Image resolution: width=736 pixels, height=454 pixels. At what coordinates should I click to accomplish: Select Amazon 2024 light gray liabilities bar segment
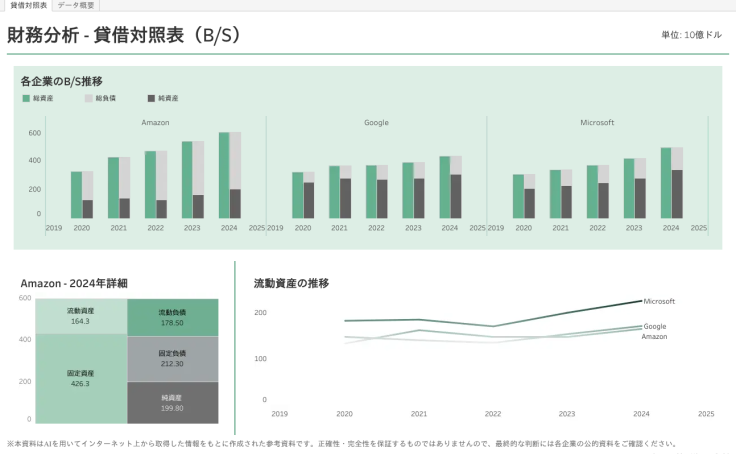point(235,161)
